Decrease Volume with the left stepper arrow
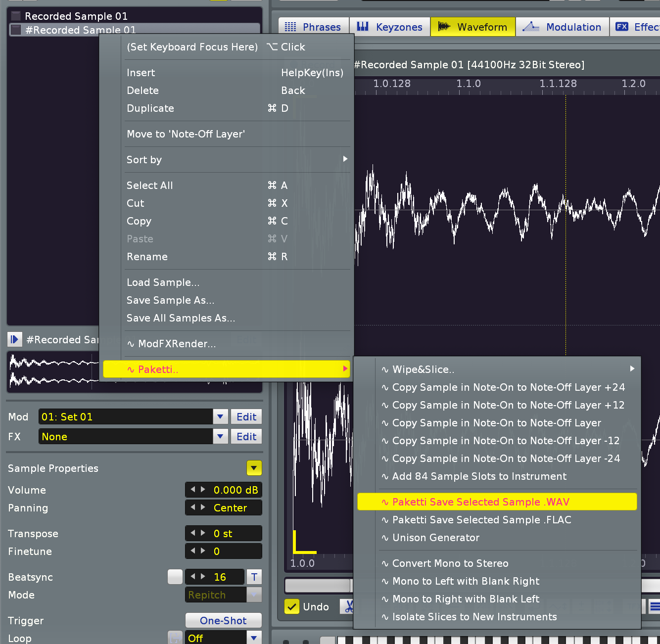 coord(193,490)
